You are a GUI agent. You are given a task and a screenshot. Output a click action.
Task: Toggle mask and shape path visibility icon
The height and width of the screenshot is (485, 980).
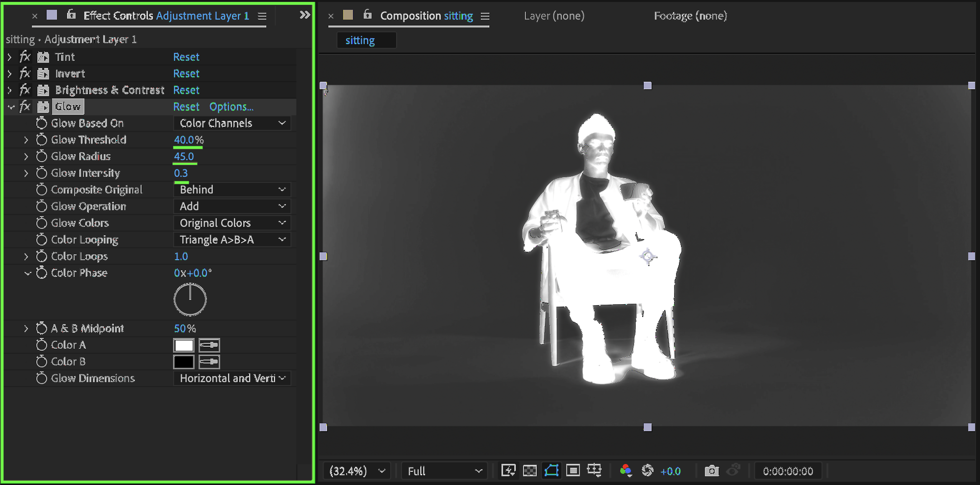(x=552, y=471)
